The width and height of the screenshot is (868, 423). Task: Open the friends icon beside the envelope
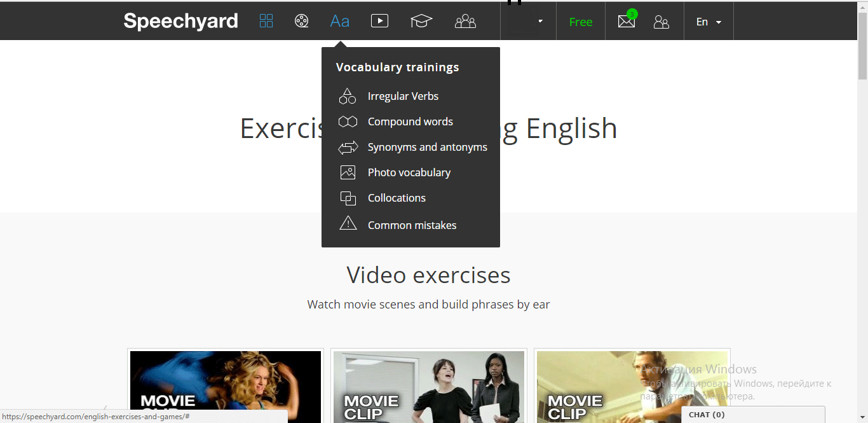[661, 22]
